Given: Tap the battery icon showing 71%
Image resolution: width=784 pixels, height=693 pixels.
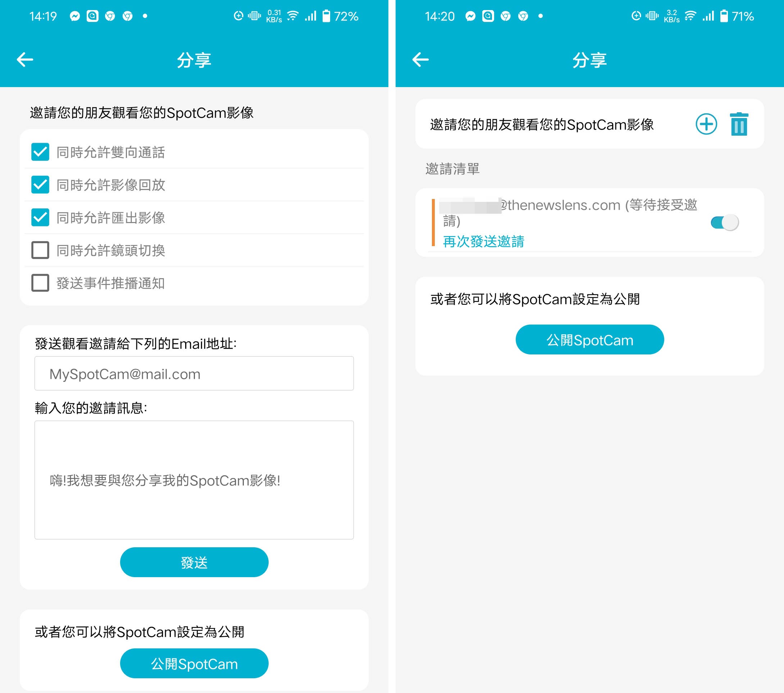Looking at the screenshot, I should click(x=724, y=16).
